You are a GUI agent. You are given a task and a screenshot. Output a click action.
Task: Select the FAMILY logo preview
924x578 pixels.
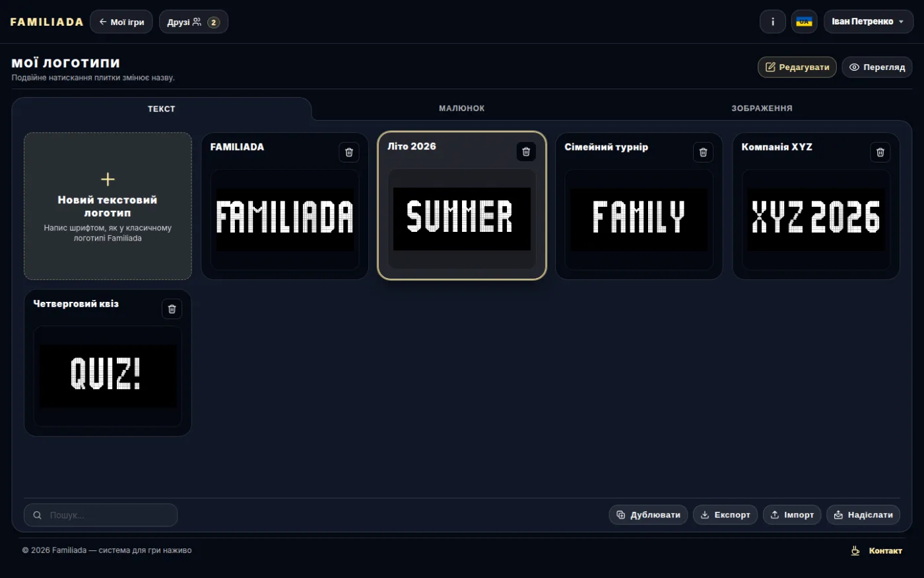(639, 219)
